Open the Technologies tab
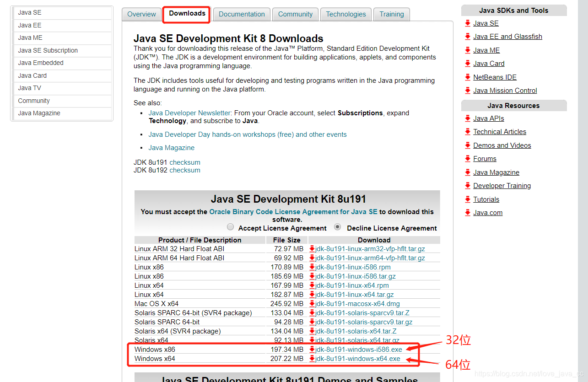588x382 pixels. (346, 14)
